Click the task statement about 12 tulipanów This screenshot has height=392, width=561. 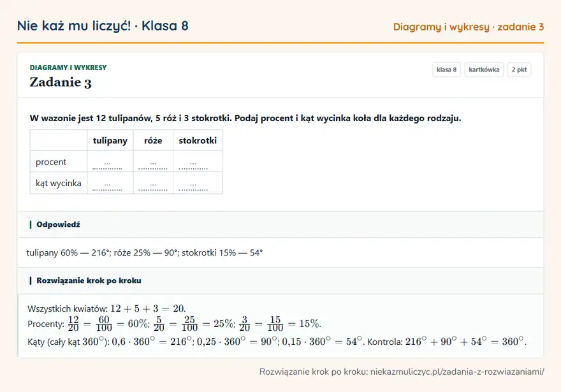pos(245,118)
